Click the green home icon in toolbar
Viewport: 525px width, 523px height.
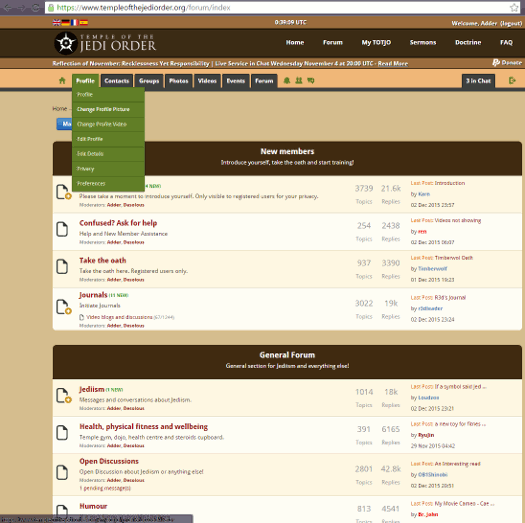pos(62,81)
